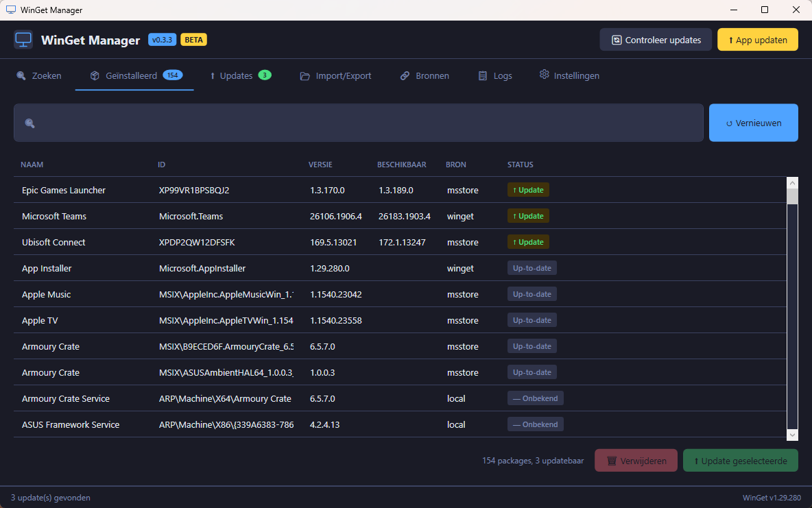
Task: Click the folder icon on Import/Export tab
Action: 305,76
